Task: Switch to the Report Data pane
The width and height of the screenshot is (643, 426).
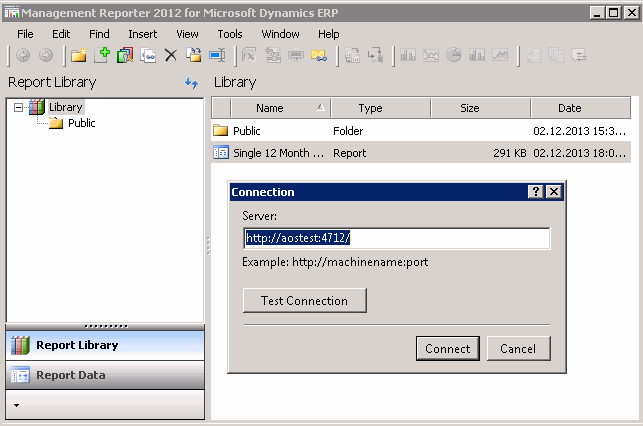Action: click(x=105, y=375)
